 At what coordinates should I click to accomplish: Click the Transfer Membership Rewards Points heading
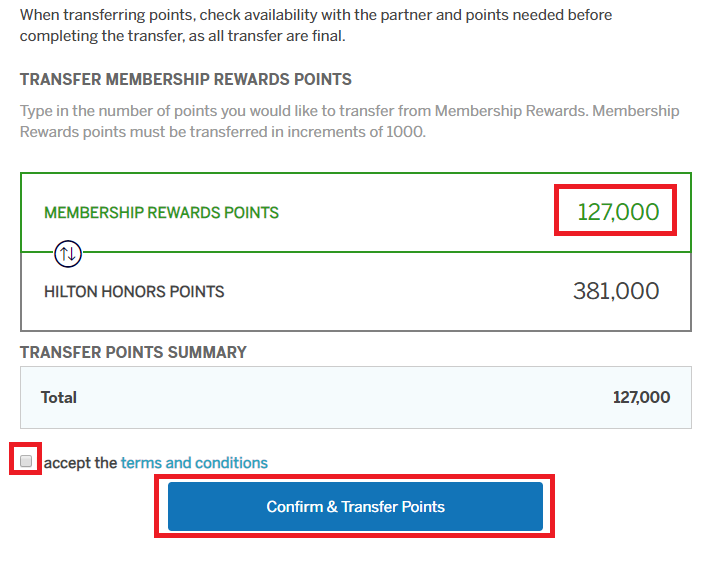pos(186,79)
